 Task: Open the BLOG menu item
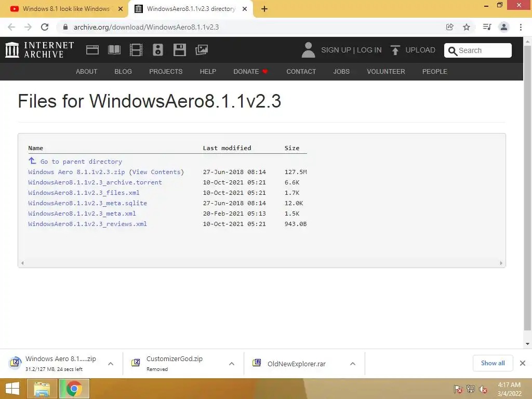click(123, 72)
